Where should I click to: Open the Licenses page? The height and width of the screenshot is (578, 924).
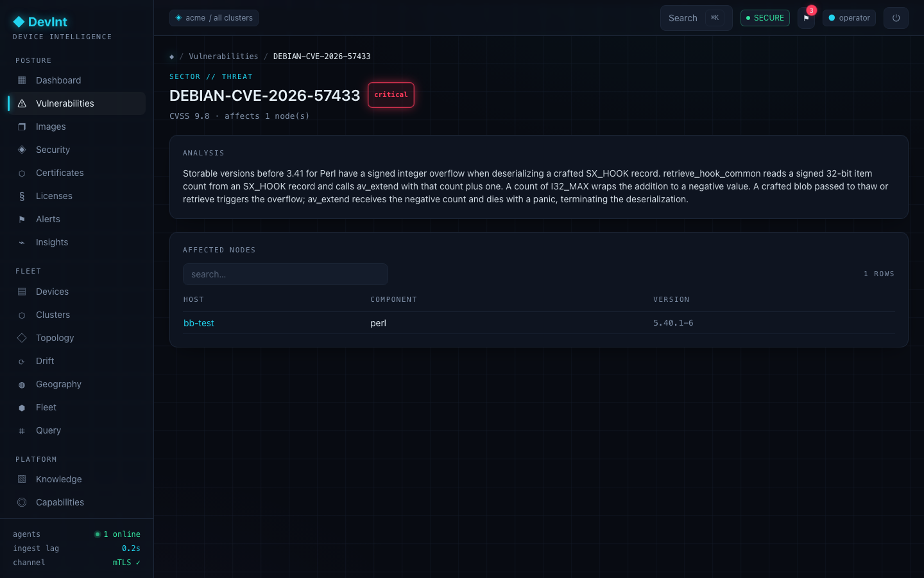click(x=76, y=196)
